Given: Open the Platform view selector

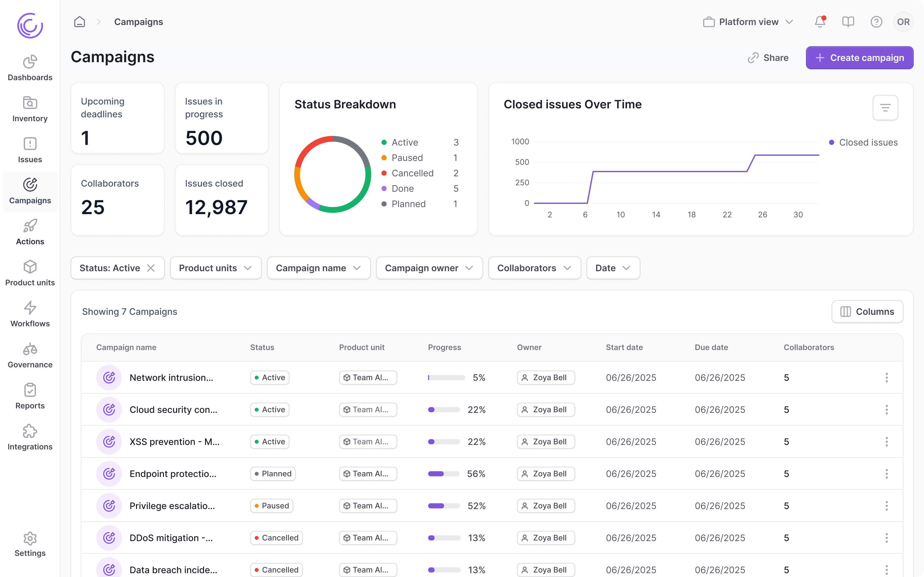Looking at the screenshot, I should [747, 22].
